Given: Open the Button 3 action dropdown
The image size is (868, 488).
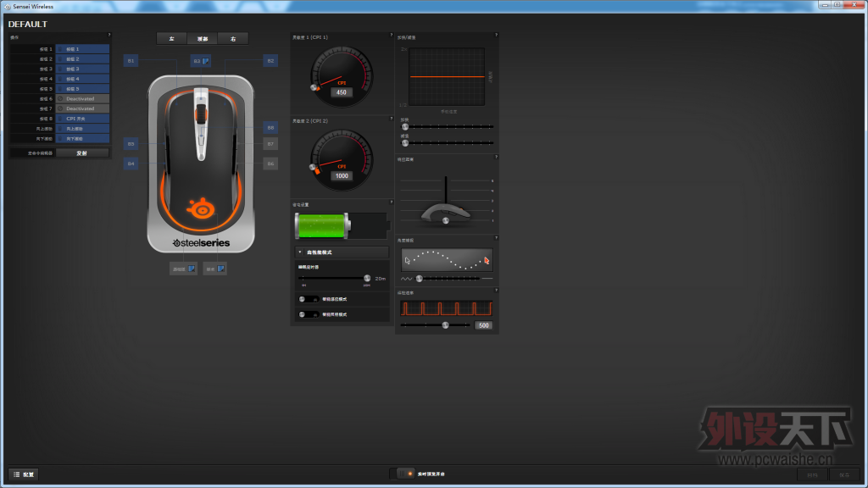Looking at the screenshot, I should (x=82, y=69).
